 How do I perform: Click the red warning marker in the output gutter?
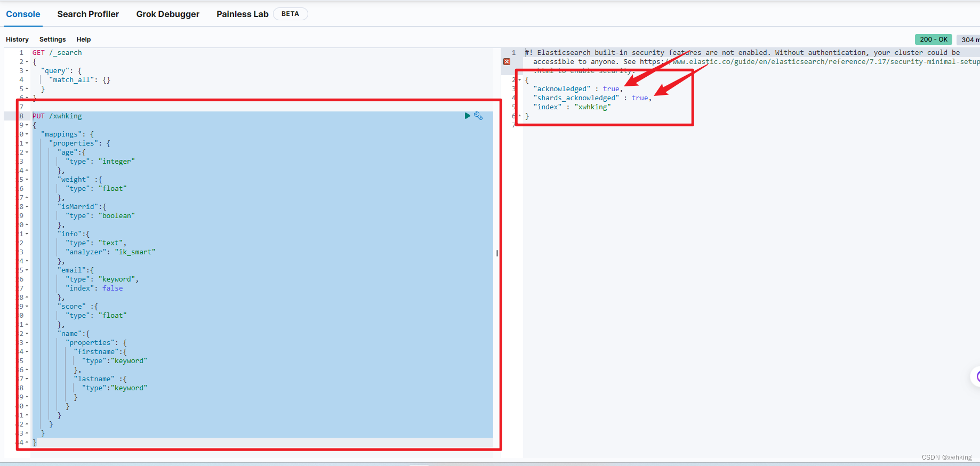click(x=507, y=62)
